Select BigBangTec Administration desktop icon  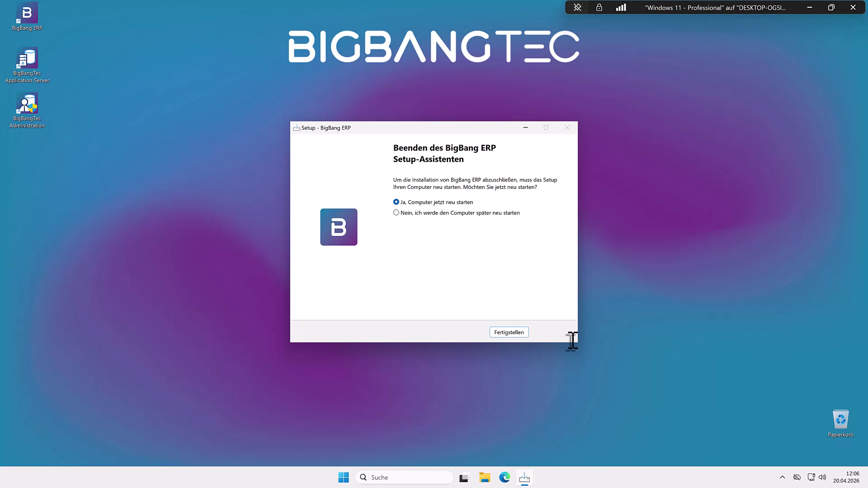pyautogui.click(x=27, y=111)
